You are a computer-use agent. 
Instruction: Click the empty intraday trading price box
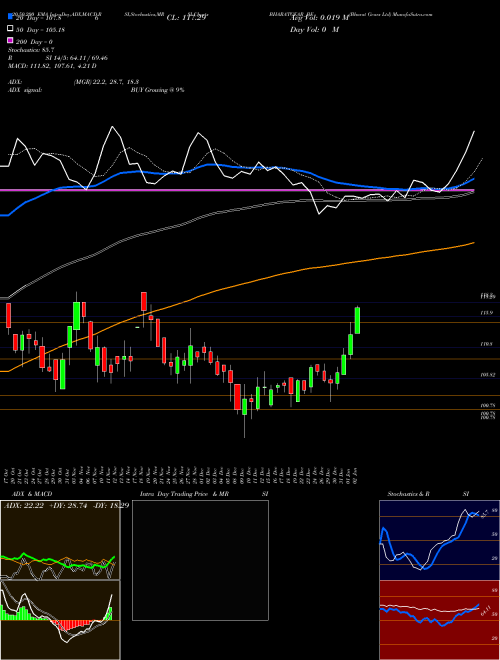point(200,560)
